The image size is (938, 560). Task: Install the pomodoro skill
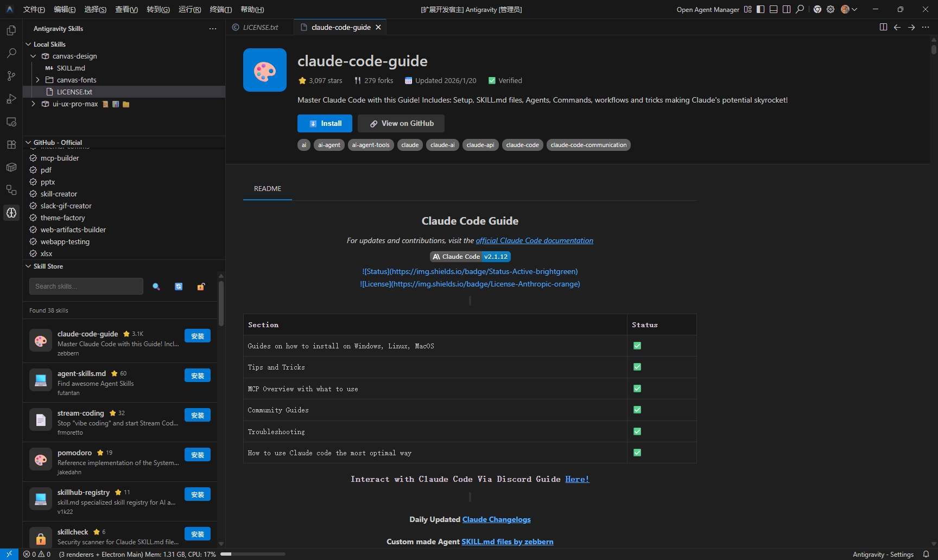pyautogui.click(x=198, y=455)
